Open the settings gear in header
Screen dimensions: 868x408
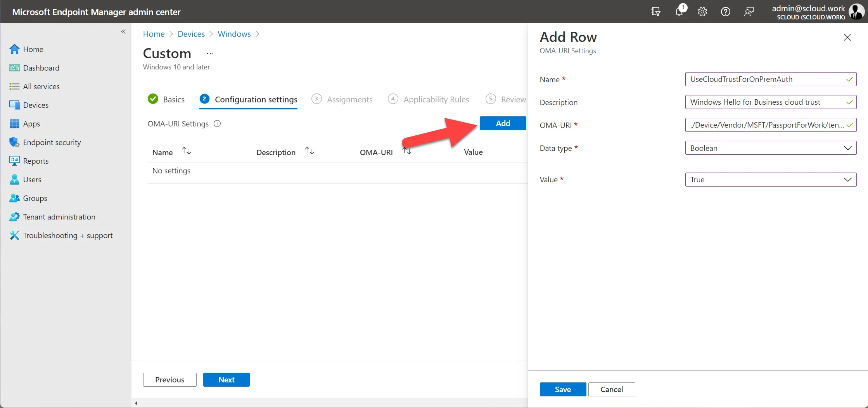702,12
